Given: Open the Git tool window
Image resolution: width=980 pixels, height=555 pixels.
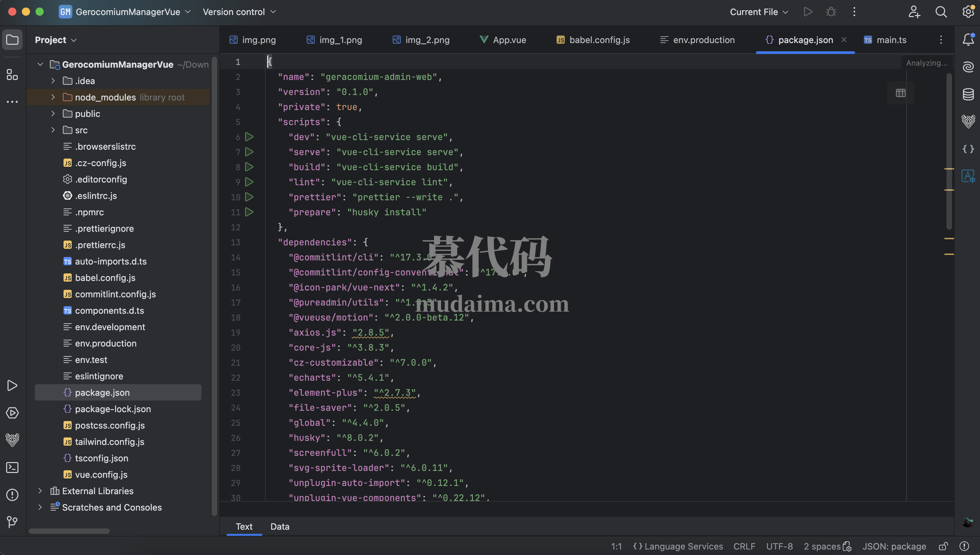Looking at the screenshot, I should (x=12, y=522).
